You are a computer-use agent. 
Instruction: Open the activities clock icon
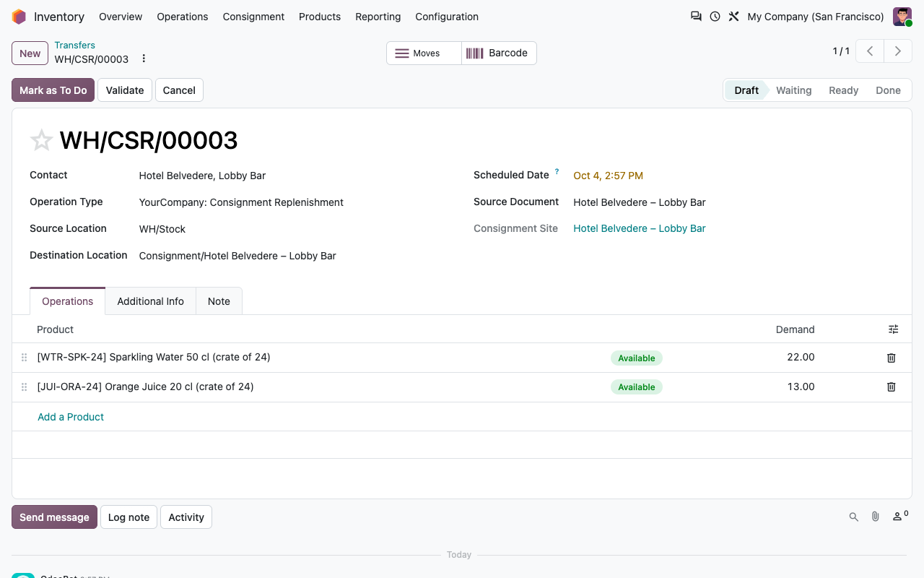pyautogui.click(x=715, y=17)
